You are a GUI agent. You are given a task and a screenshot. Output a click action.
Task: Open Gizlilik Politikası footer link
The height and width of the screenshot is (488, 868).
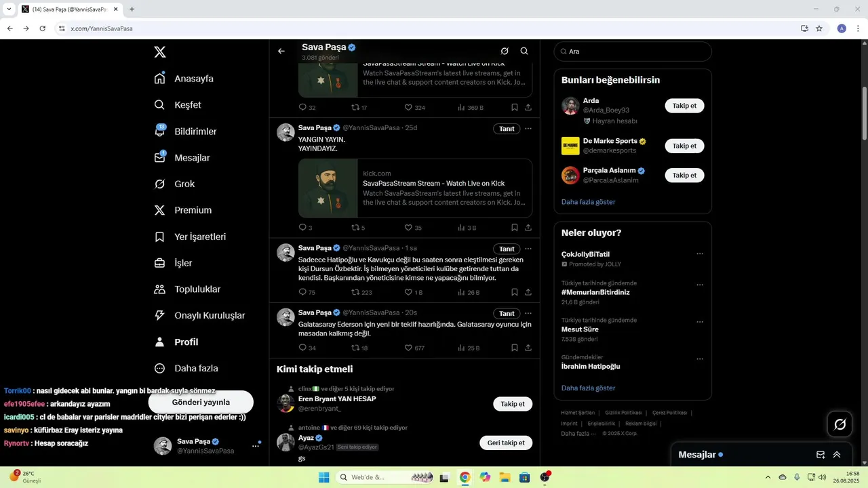(623, 413)
